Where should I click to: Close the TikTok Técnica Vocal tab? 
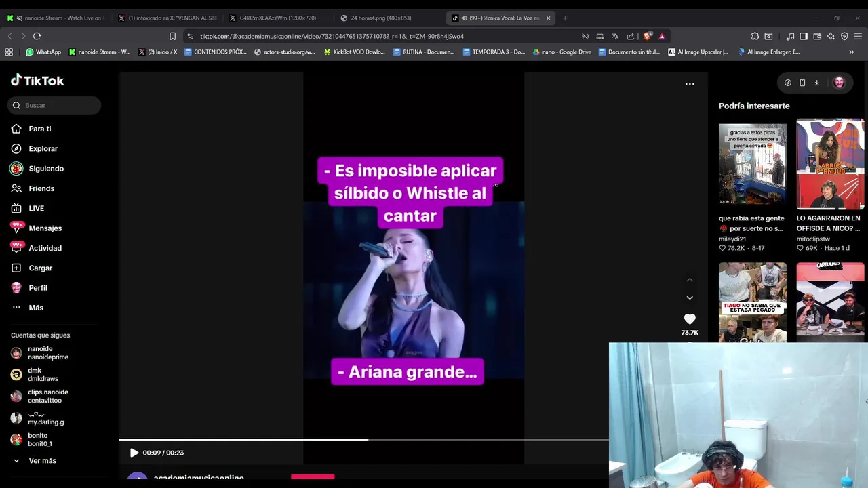coord(548,18)
